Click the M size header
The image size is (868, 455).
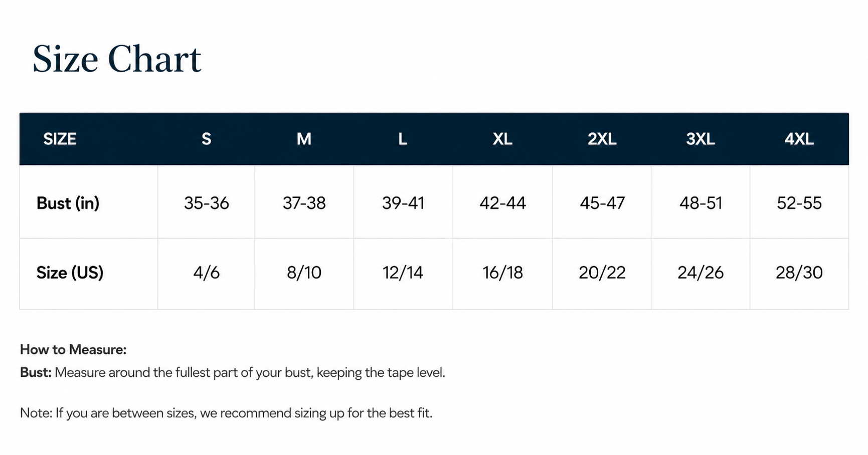(x=304, y=139)
